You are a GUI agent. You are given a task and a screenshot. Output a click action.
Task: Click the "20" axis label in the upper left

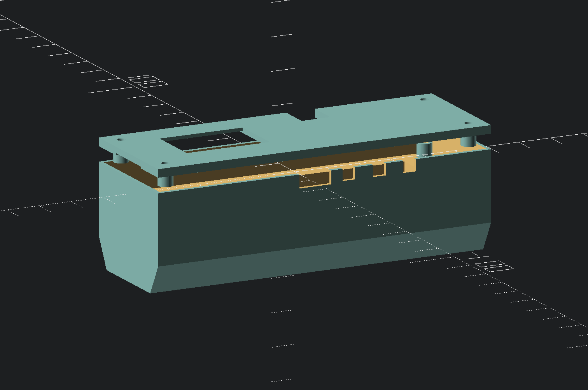pyautogui.click(x=148, y=81)
